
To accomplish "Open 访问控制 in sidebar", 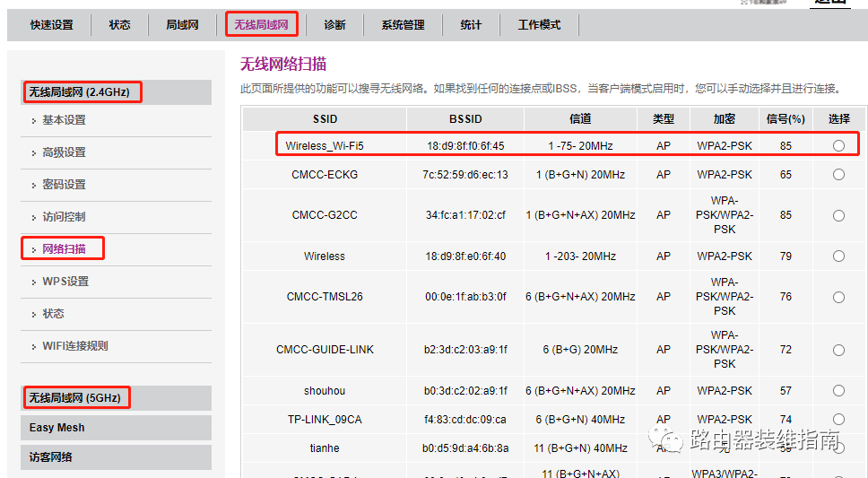I will click(65, 216).
